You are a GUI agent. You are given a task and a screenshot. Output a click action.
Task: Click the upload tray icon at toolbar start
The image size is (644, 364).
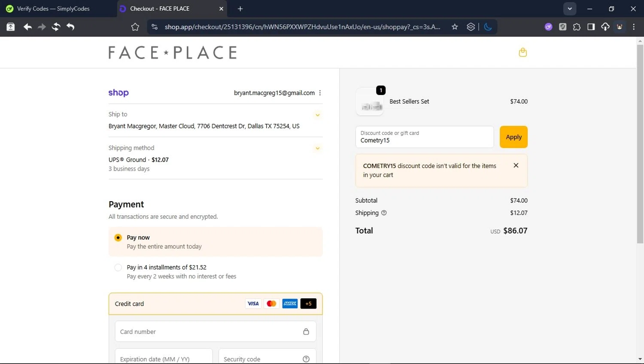tap(11, 27)
